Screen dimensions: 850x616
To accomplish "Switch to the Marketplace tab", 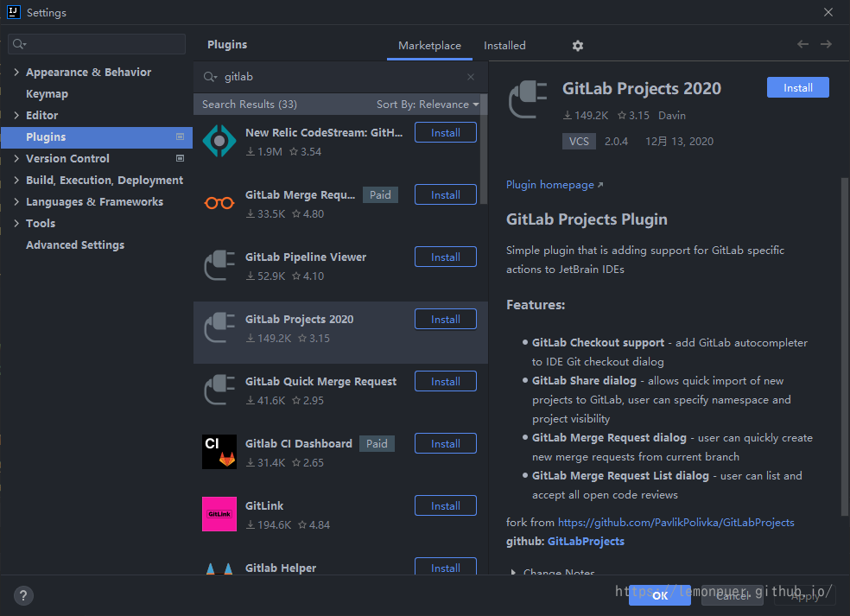I will coord(429,46).
